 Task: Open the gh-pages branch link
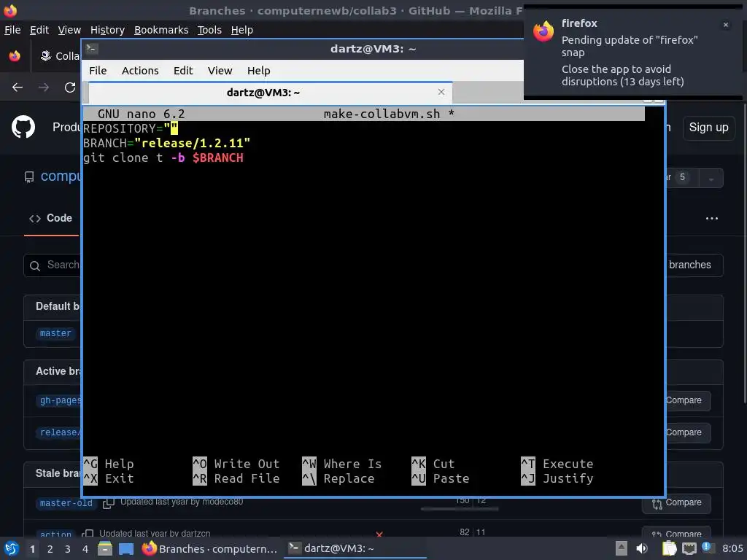[x=59, y=400]
